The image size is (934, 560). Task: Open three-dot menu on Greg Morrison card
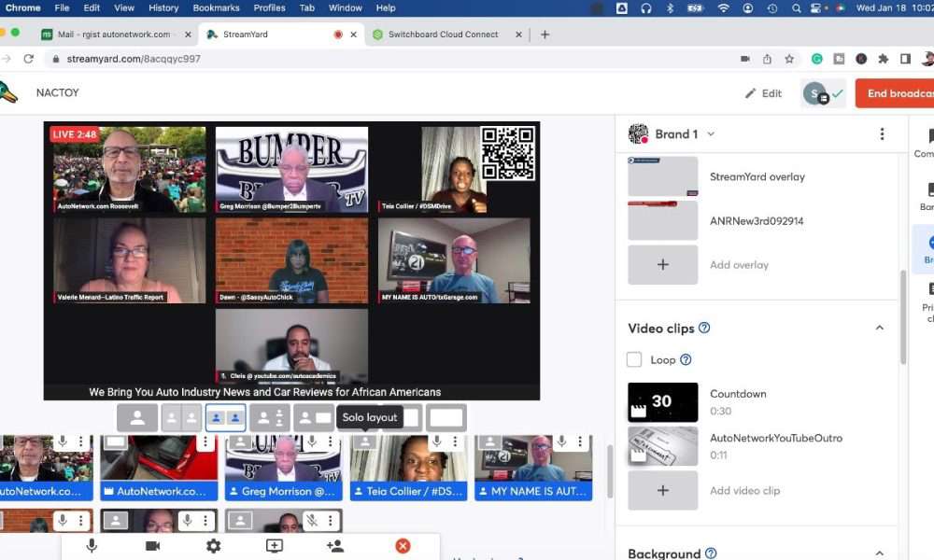330,441
